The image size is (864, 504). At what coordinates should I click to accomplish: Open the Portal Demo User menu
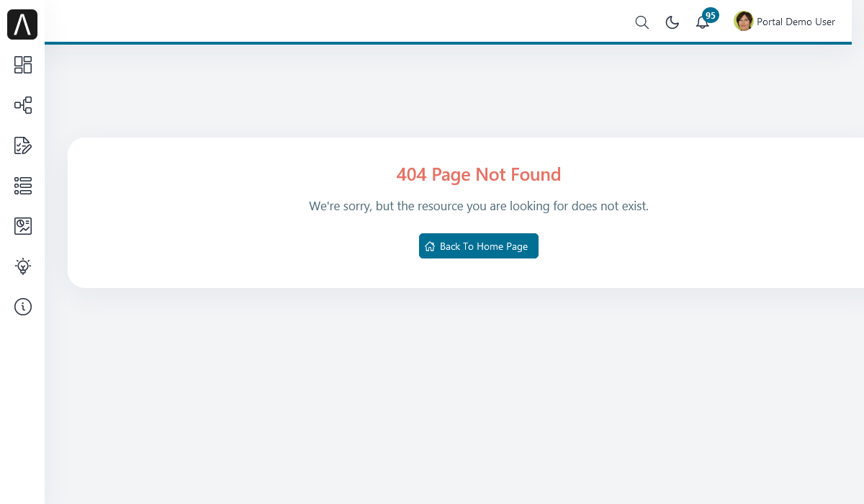click(x=785, y=22)
